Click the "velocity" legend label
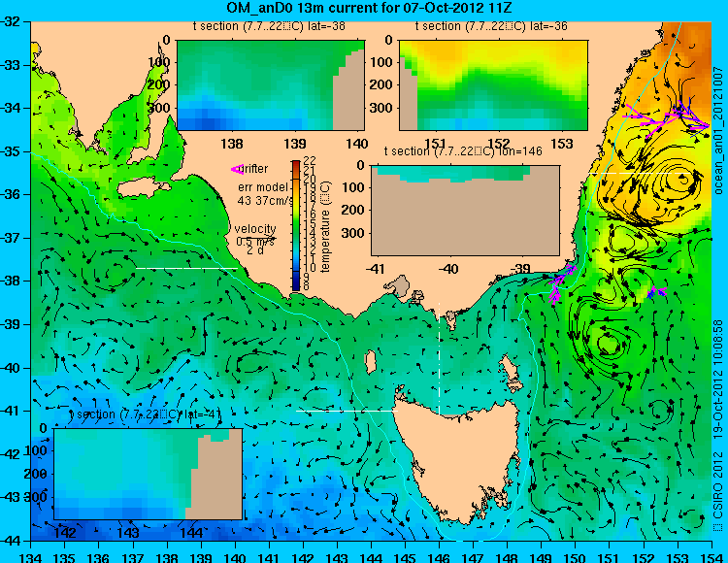 (x=255, y=229)
